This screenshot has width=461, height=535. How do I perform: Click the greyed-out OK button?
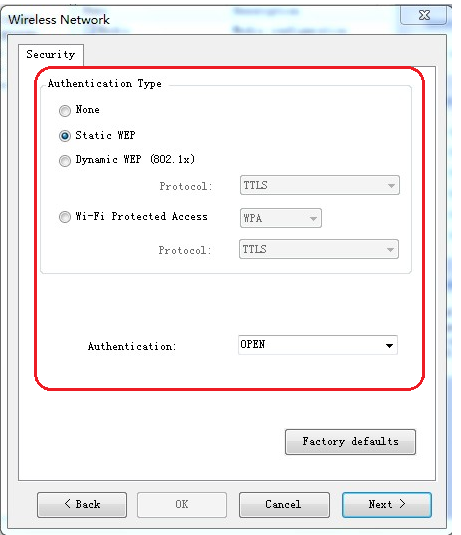point(182,505)
